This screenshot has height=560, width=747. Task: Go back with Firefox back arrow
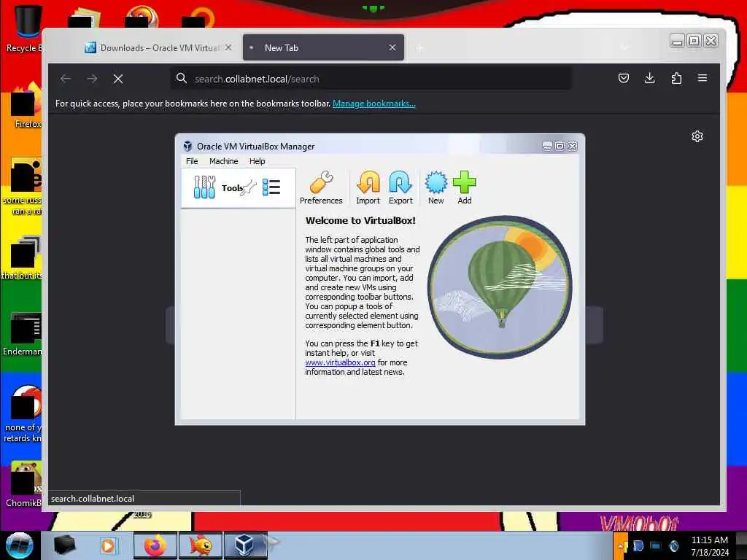pos(66,79)
